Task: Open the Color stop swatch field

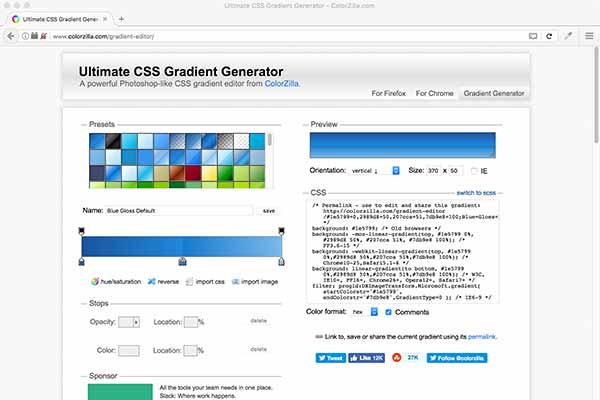Action: tap(129, 351)
